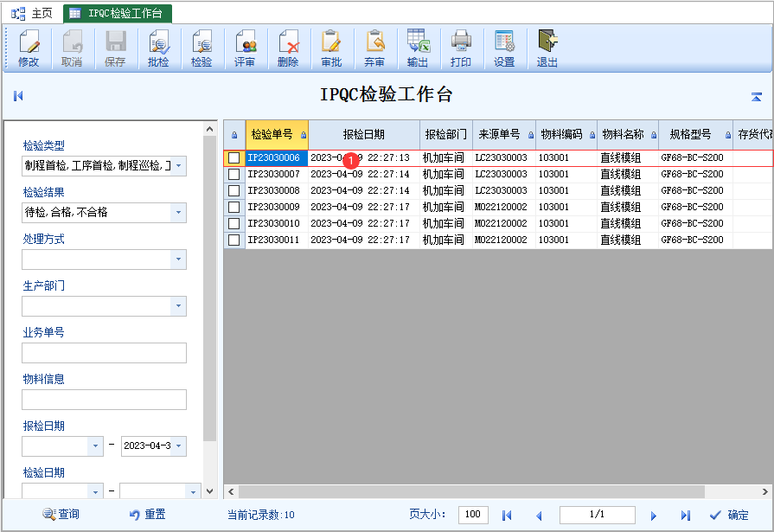This screenshot has width=774, height=532.
Task: Check the box for row IP23030008
Action: pyautogui.click(x=234, y=190)
